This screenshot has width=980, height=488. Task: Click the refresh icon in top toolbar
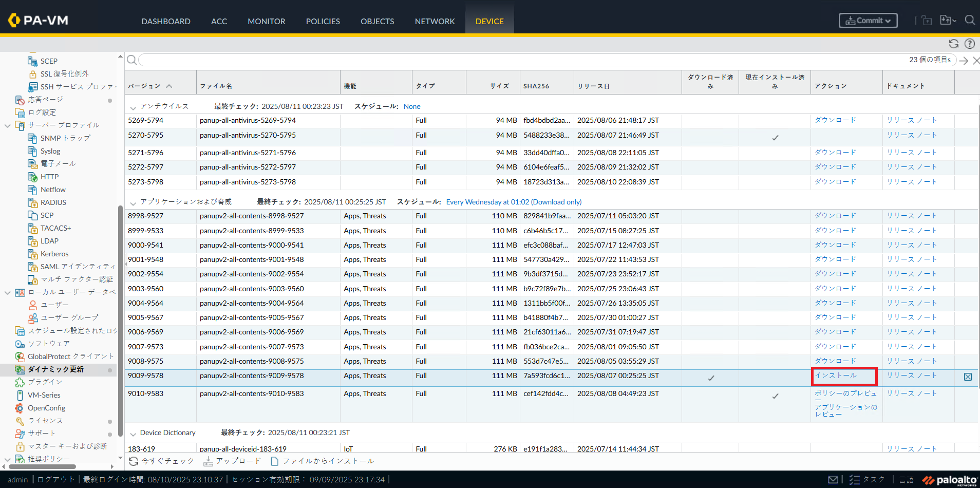tap(954, 44)
